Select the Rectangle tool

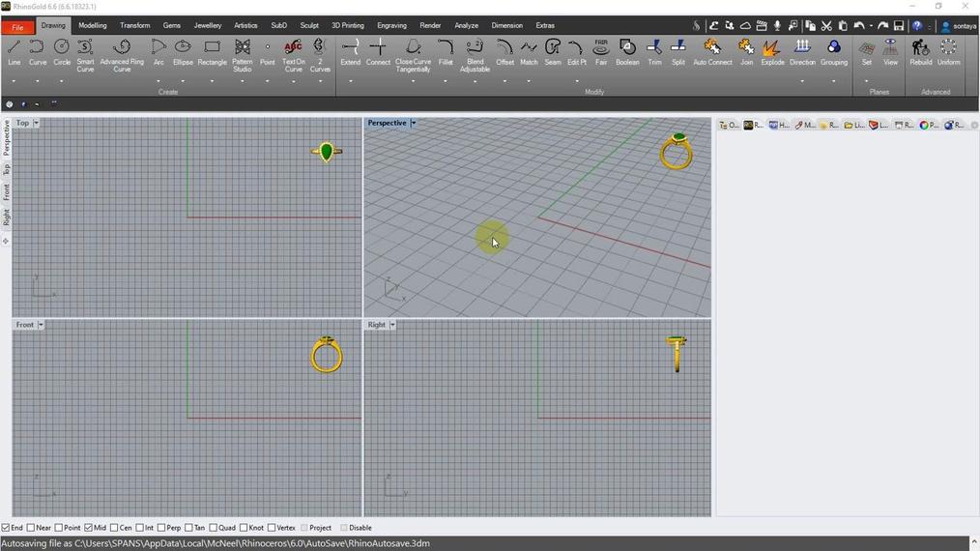[212, 52]
